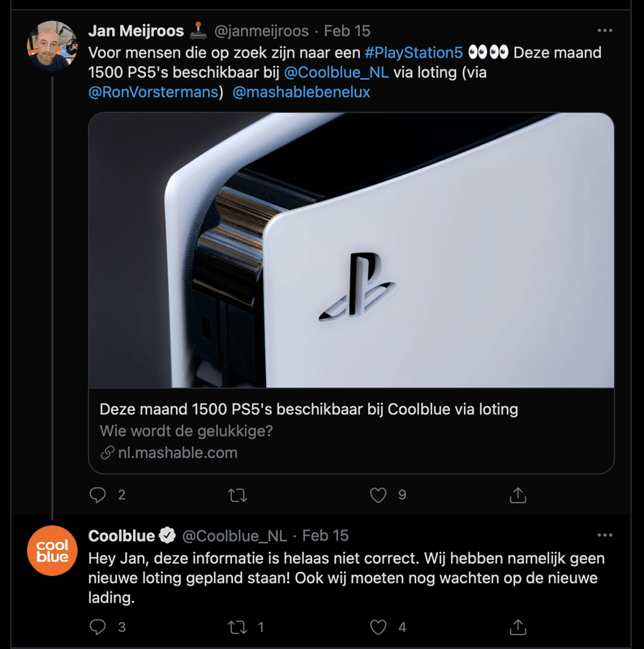
Task: Open the Coolblue orange avatar
Action: coord(53,552)
